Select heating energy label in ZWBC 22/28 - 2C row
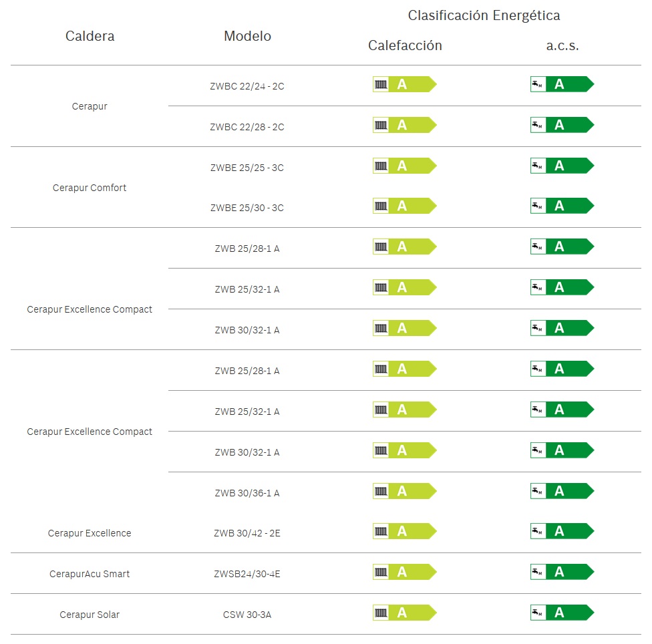Screen dimensions: 652x644 coord(405,125)
